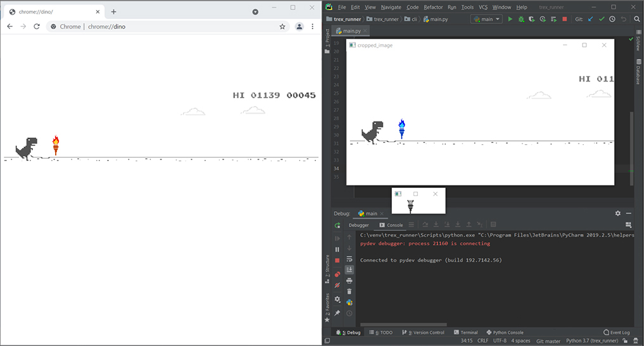Restore debug layout icon at panel right

click(x=628, y=225)
